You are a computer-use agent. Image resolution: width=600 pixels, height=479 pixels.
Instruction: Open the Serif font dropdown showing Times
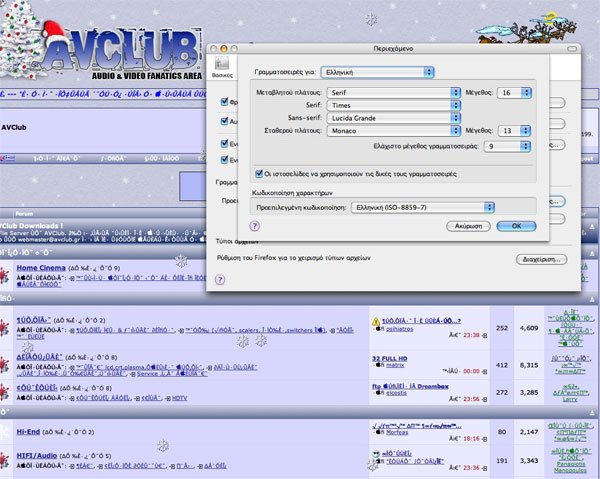point(393,105)
